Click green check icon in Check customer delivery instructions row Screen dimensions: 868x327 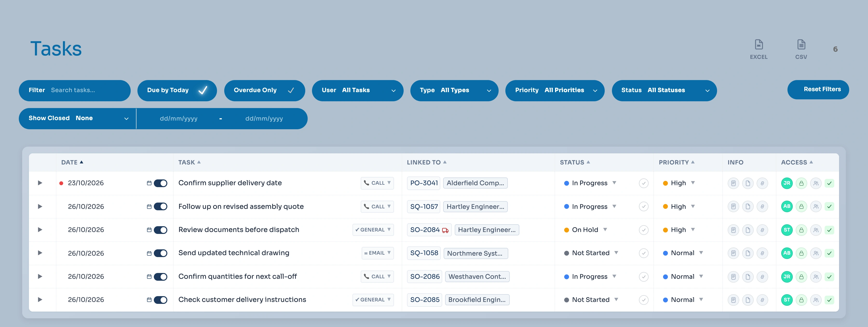point(830,300)
